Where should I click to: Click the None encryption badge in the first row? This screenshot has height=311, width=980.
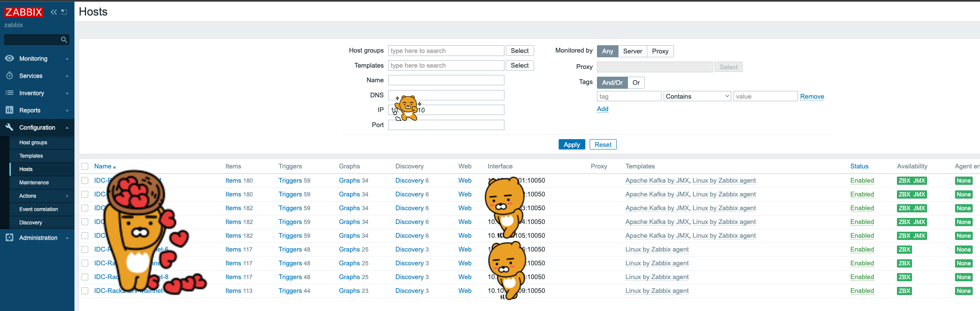[x=964, y=180]
